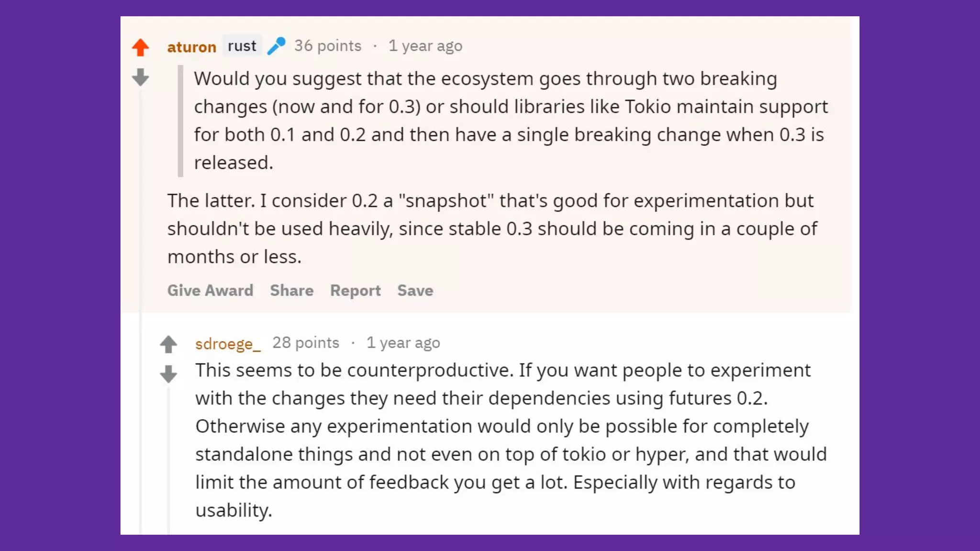This screenshot has width=980, height=551.
Task: Upvote the sdroege_ reply
Action: tap(168, 344)
